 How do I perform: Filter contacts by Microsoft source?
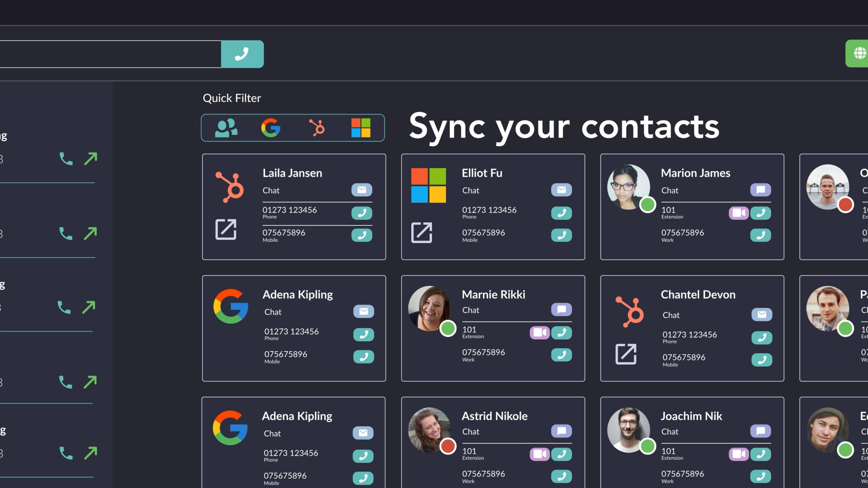tap(361, 128)
